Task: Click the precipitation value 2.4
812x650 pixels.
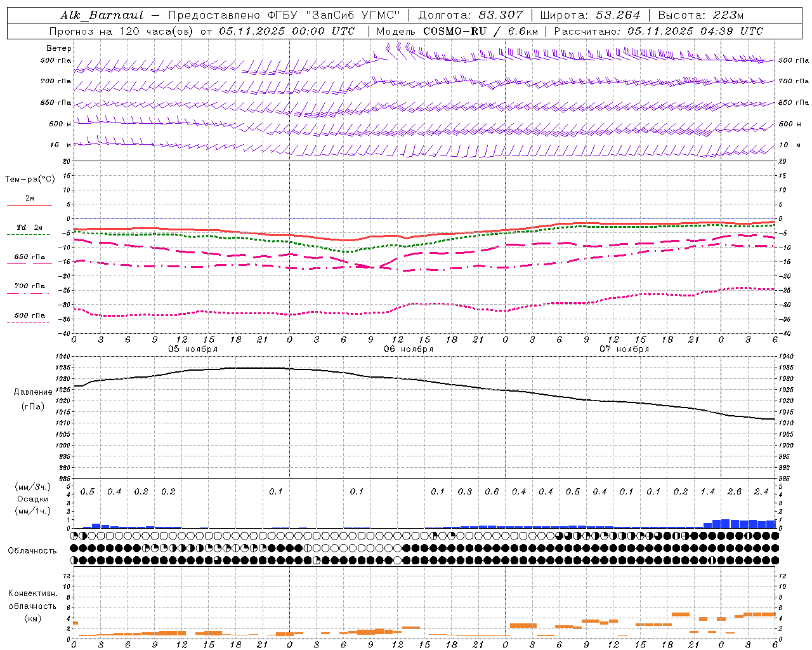Action: (761, 491)
